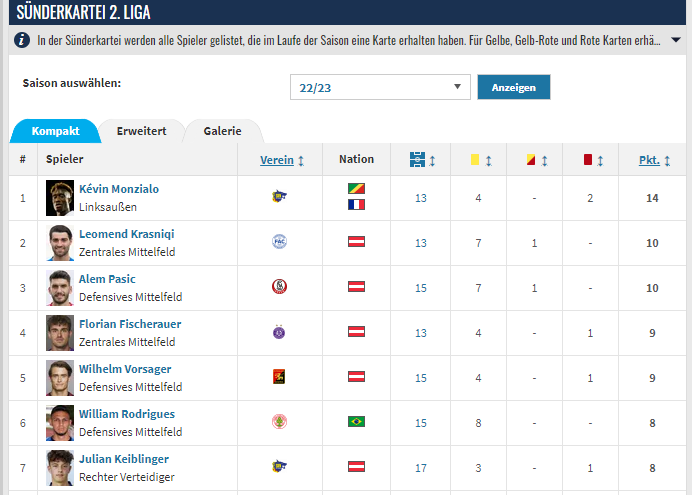The image size is (692, 495).
Task: Click Kévin Monzialo's portrait thumbnail
Action: pyautogui.click(x=60, y=197)
